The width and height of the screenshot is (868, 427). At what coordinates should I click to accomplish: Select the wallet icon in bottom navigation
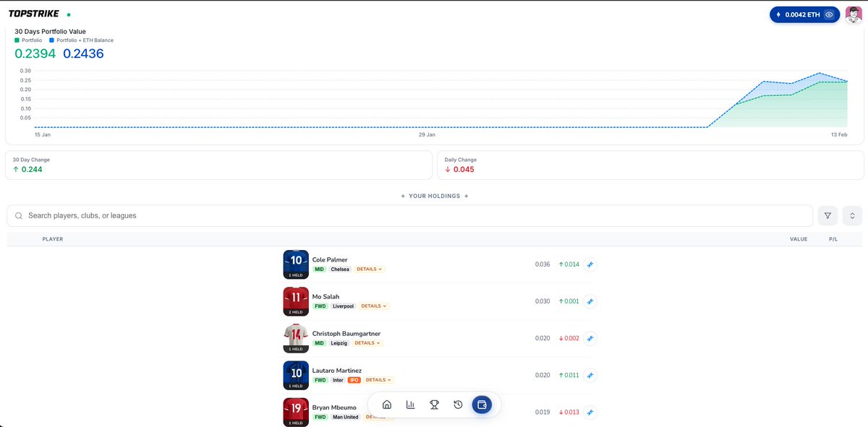(482, 405)
